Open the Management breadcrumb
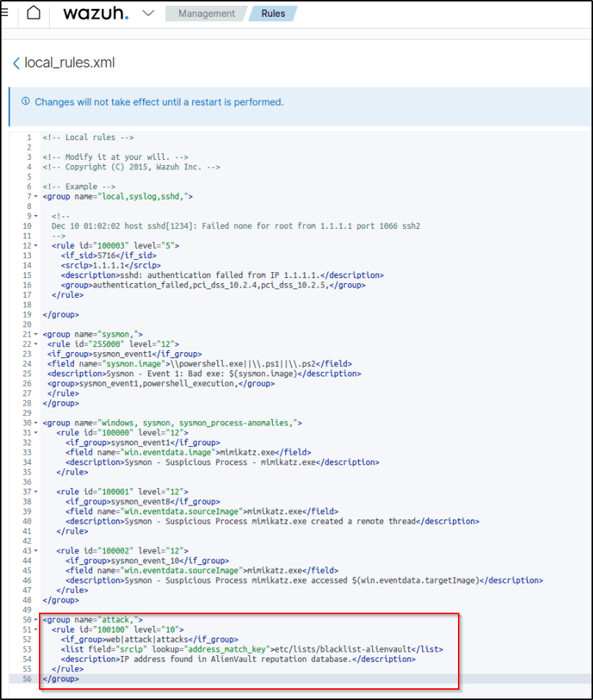Image resolution: width=593 pixels, height=700 pixels. coord(206,13)
